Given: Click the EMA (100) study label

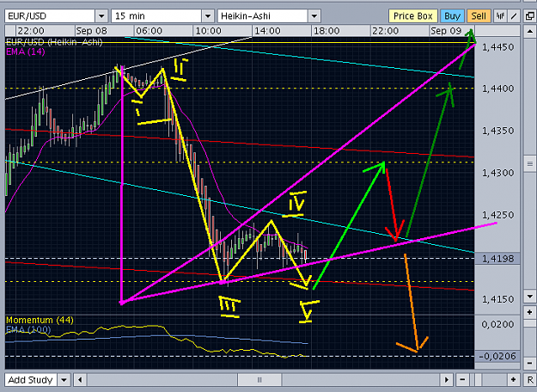Looking at the screenshot, I should pyautogui.click(x=28, y=329).
